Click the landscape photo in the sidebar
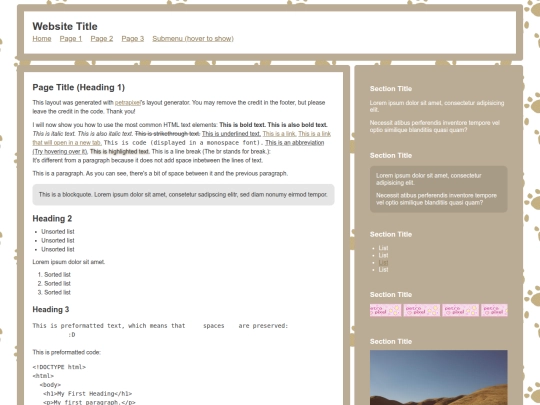 (x=438, y=377)
